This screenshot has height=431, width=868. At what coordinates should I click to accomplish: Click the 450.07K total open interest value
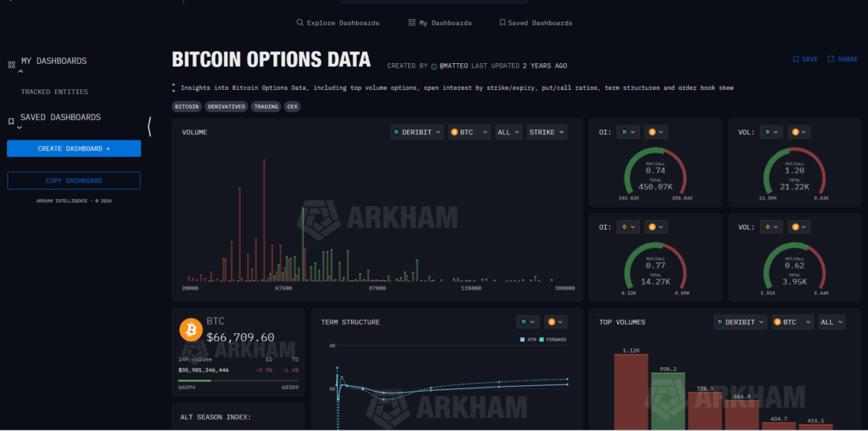tap(656, 187)
